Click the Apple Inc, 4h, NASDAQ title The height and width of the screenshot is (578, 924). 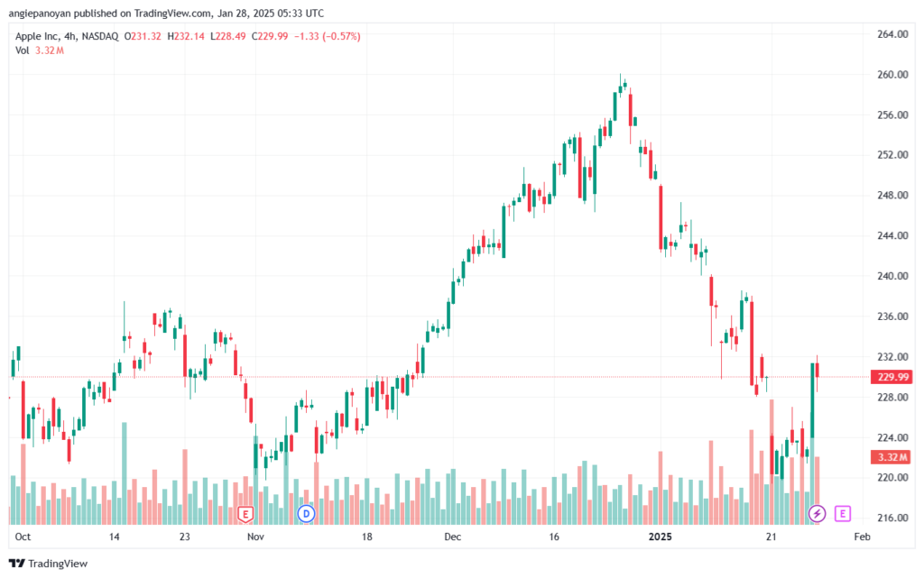click(x=67, y=36)
